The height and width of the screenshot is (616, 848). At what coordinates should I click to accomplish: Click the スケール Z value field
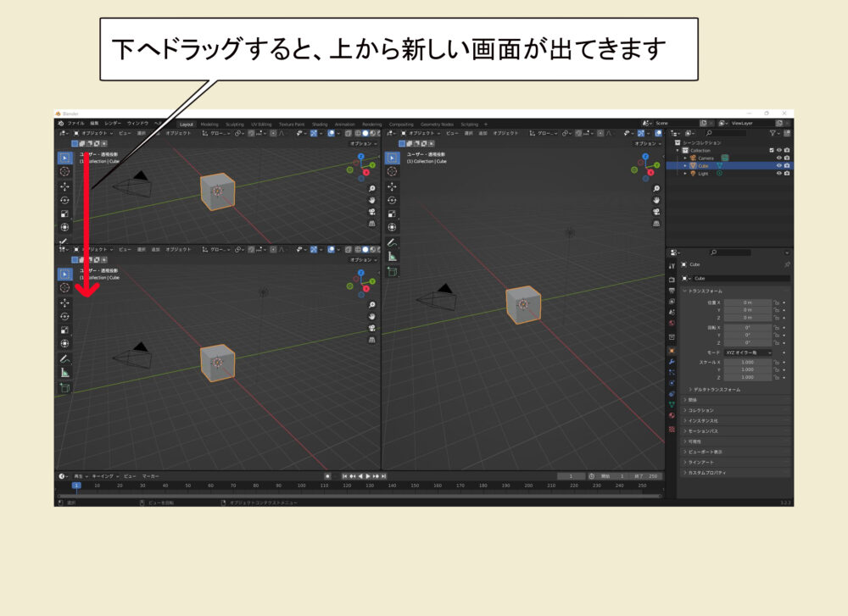pos(747,377)
